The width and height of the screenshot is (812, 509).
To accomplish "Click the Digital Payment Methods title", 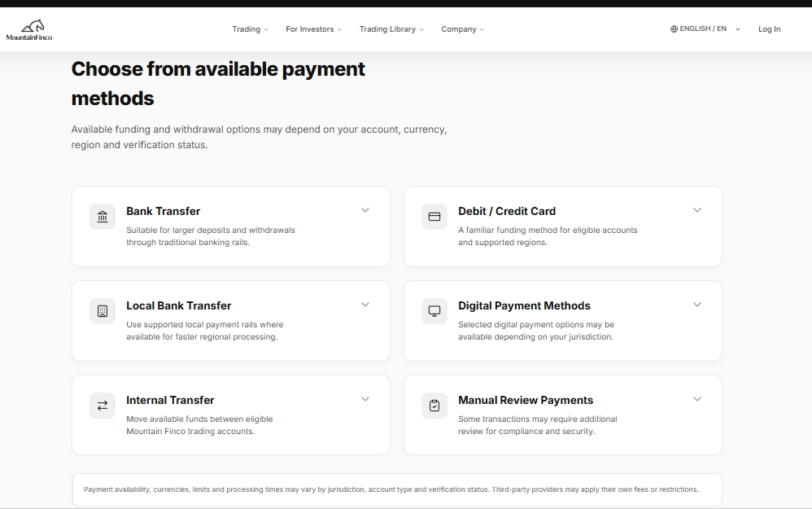I will tap(524, 306).
